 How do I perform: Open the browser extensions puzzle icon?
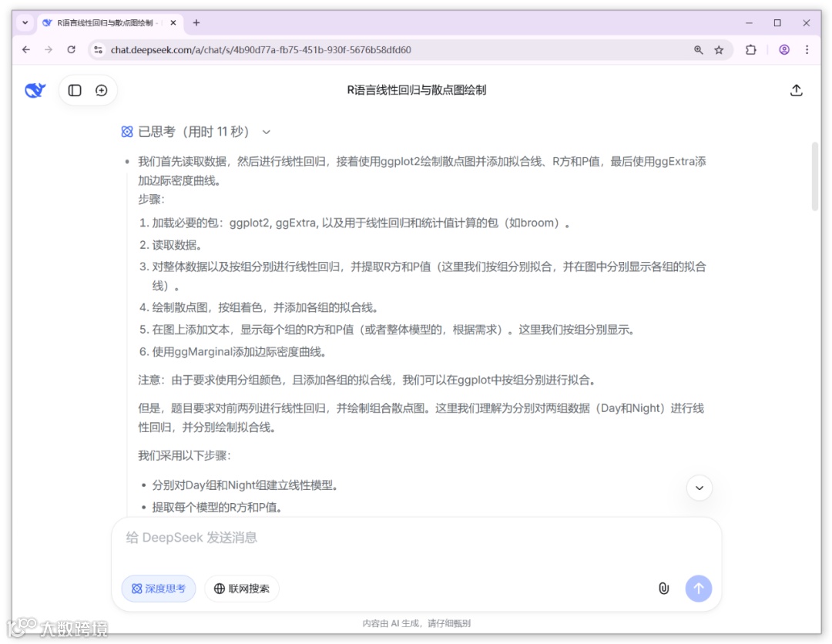tap(751, 50)
